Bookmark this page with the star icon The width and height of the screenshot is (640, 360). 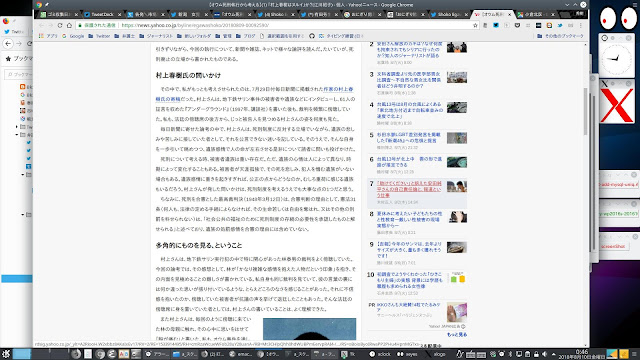475,25
